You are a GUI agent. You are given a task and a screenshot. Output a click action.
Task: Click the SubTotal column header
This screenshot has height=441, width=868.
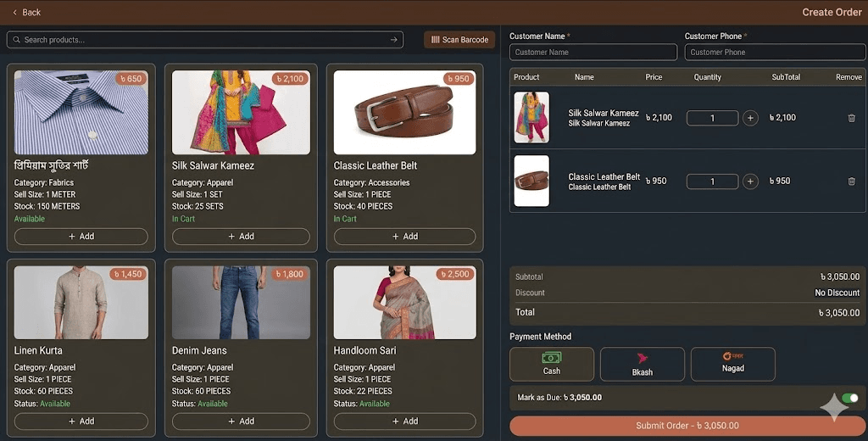click(786, 77)
